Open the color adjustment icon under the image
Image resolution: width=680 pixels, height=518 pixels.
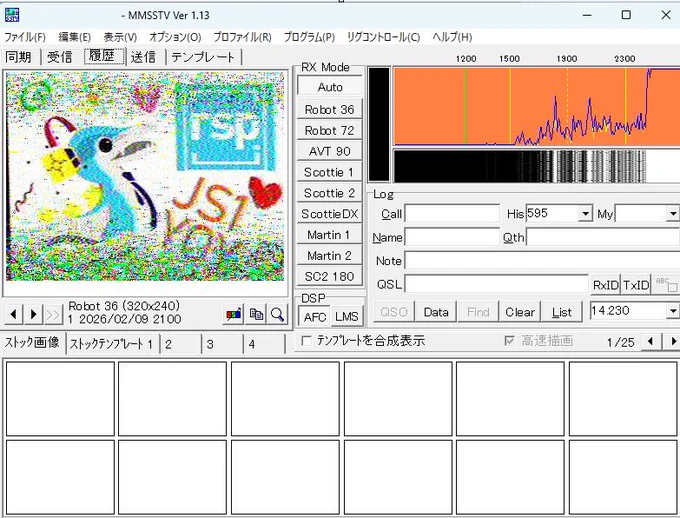[234, 314]
